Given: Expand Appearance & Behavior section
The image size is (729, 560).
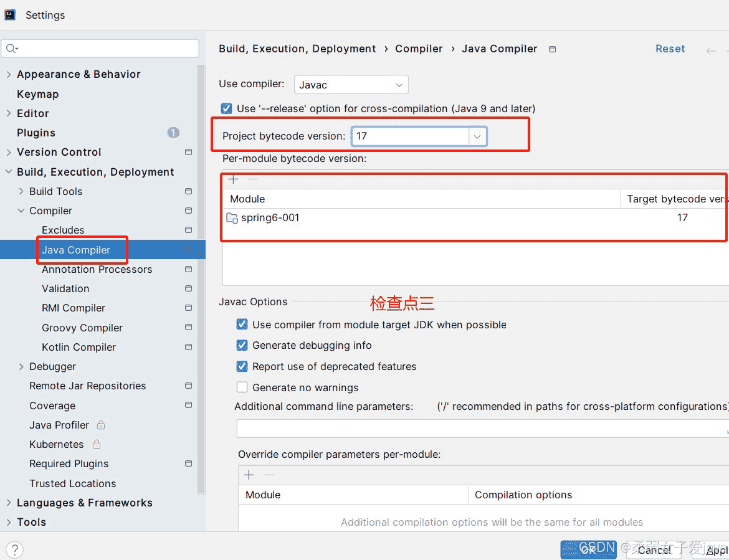Looking at the screenshot, I should click(x=8, y=74).
